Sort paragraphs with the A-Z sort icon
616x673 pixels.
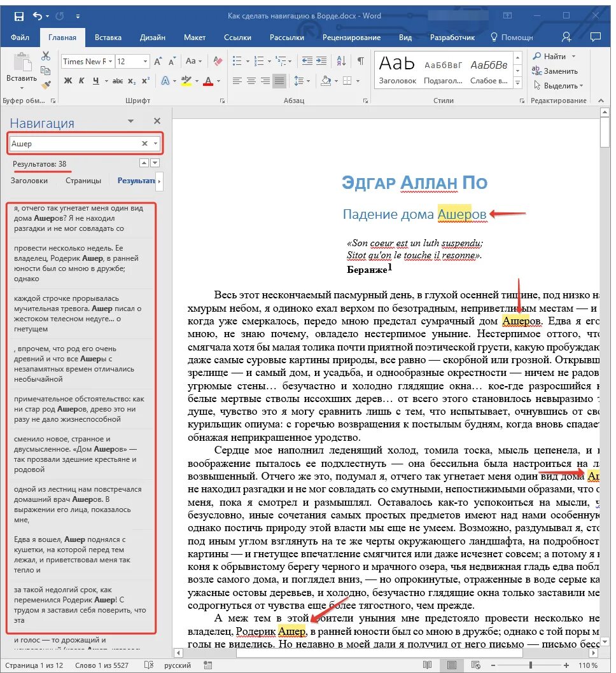(341, 61)
